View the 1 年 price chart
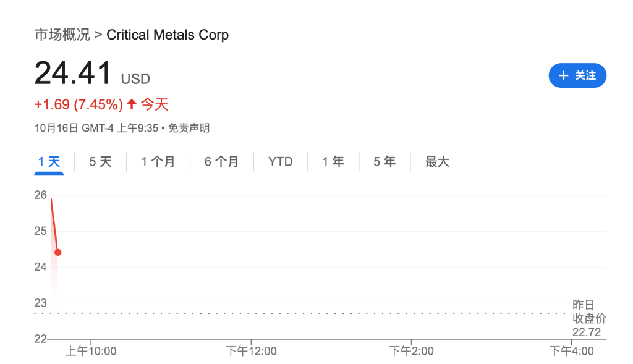This screenshot has height=364, width=633. [333, 162]
